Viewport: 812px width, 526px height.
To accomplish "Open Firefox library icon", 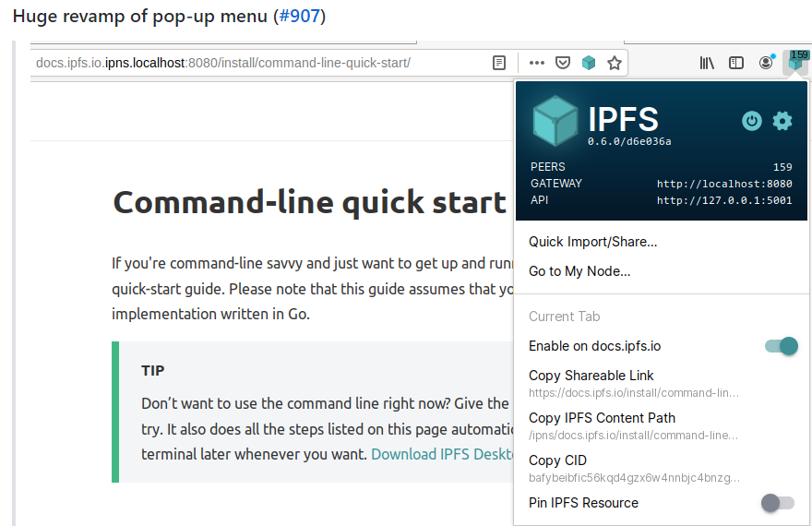I will [x=707, y=63].
